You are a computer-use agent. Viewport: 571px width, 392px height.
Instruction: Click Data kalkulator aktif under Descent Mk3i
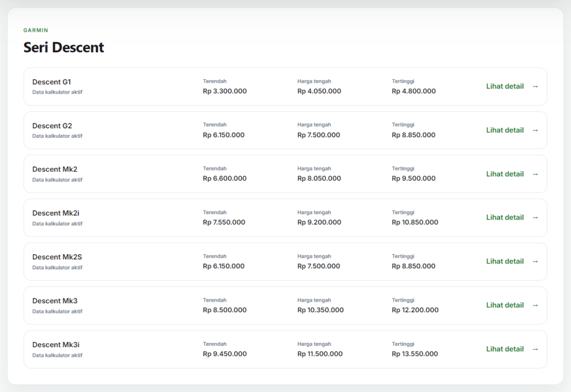[57, 355]
